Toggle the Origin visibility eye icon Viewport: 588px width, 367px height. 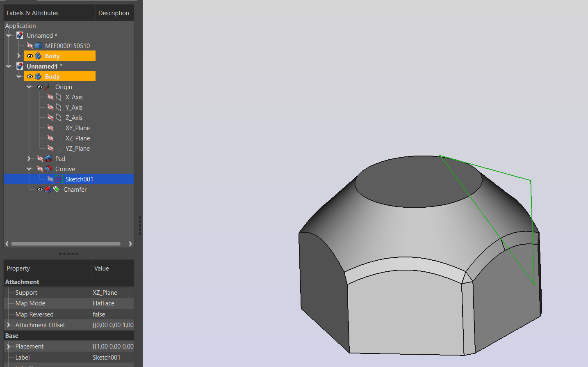click(x=40, y=87)
